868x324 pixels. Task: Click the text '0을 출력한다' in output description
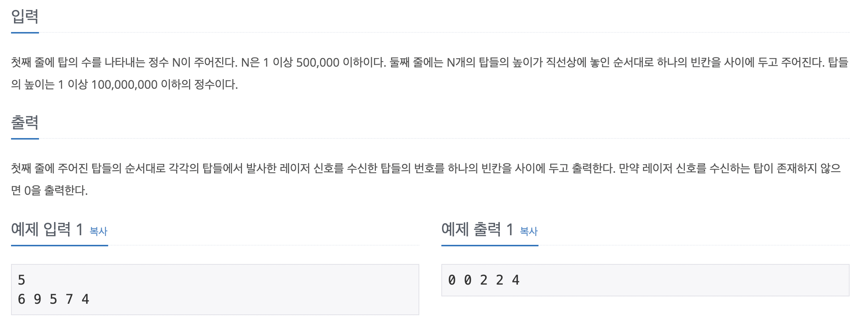[x=56, y=191]
